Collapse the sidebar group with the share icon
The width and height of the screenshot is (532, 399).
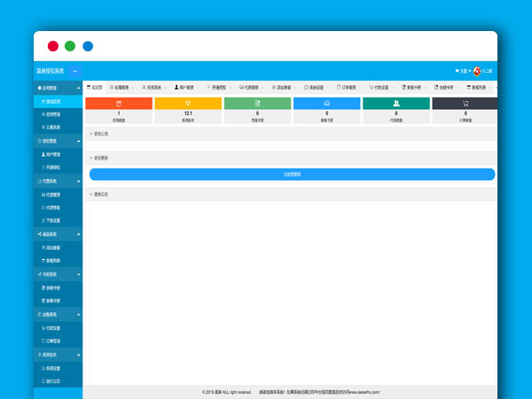click(59, 232)
